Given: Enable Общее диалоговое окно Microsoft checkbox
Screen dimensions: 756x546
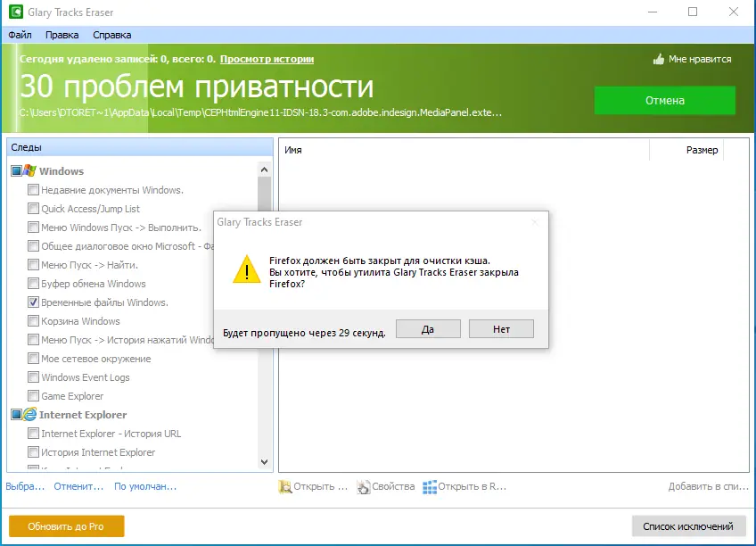Looking at the screenshot, I should pos(33,246).
